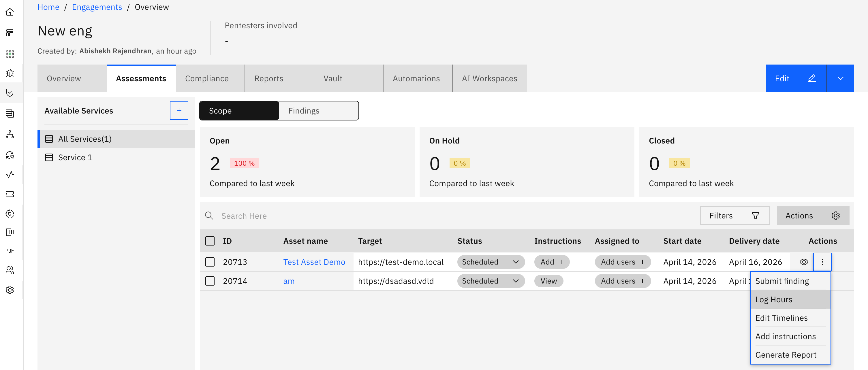Open the activity pulse sidebar icon
Image resolution: width=868 pixels, height=370 pixels.
(x=10, y=174)
